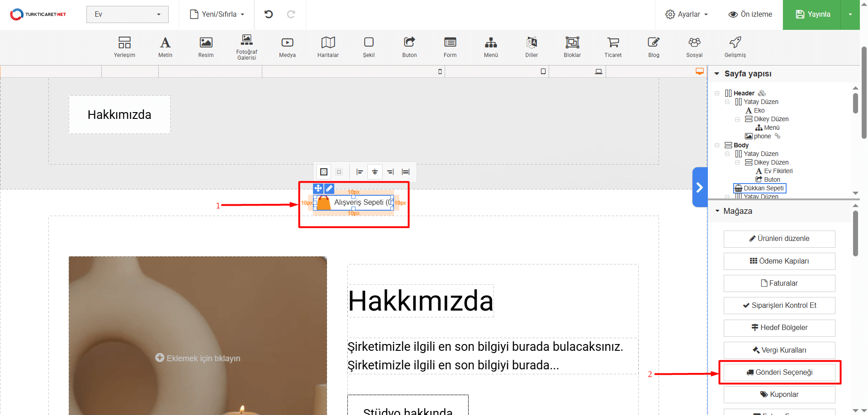Click the edit pencil on the shopping cart element

pos(329,189)
